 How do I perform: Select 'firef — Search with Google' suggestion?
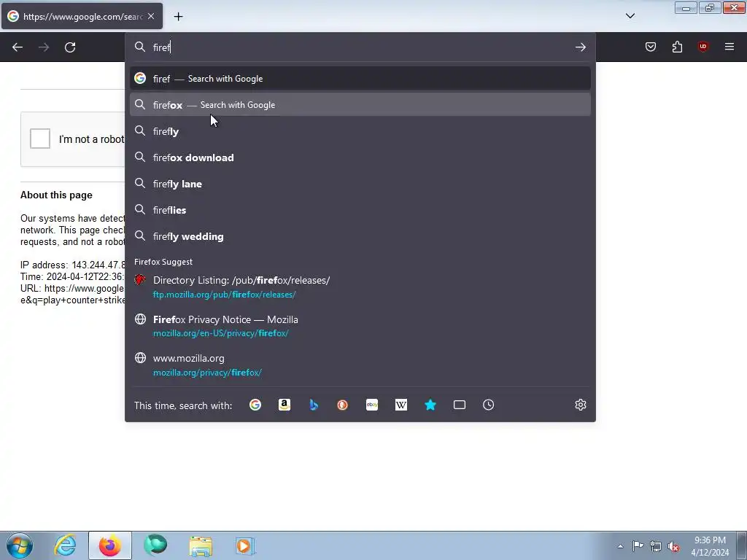(x=360, y=79)
